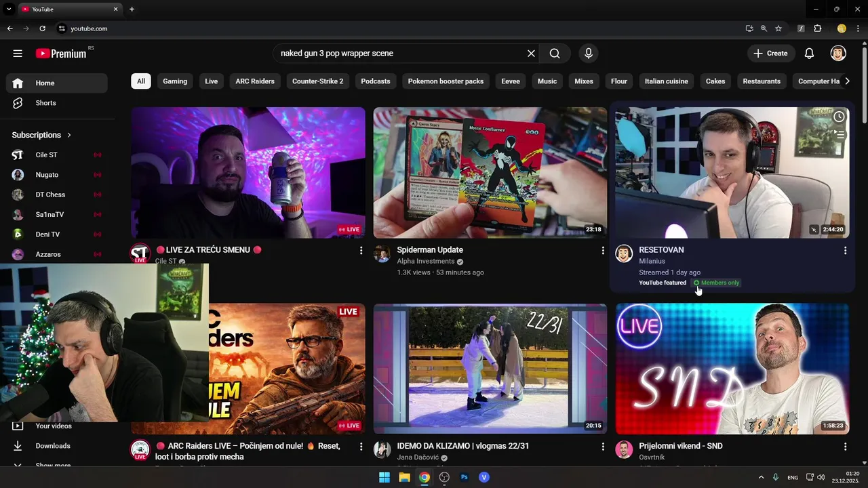The height and width of the screenshot is (488, 868).
Task: Bookmark this page with the star
Action: (778, 28)
